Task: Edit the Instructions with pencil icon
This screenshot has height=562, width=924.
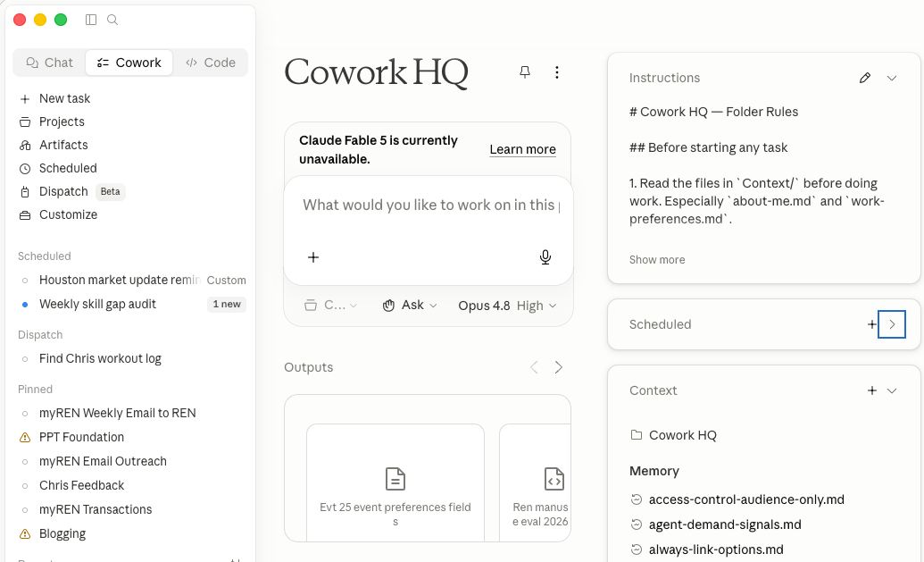Action: (865, 78)
